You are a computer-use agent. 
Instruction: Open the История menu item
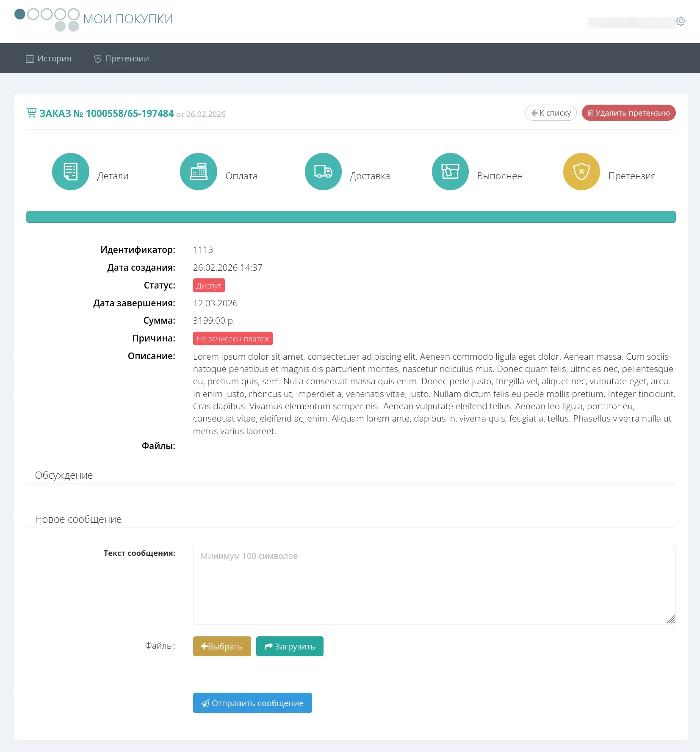pos(49,58)
